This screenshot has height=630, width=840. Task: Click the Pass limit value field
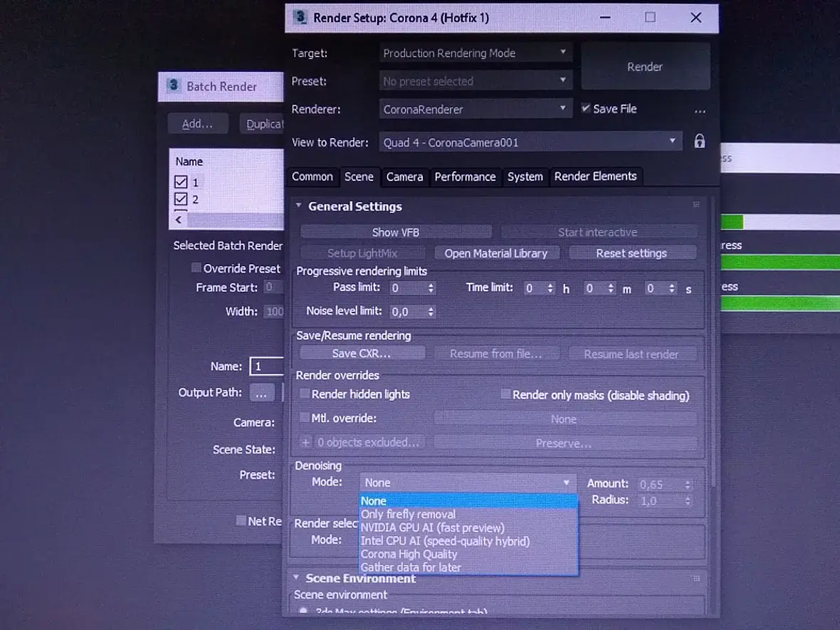408,288
